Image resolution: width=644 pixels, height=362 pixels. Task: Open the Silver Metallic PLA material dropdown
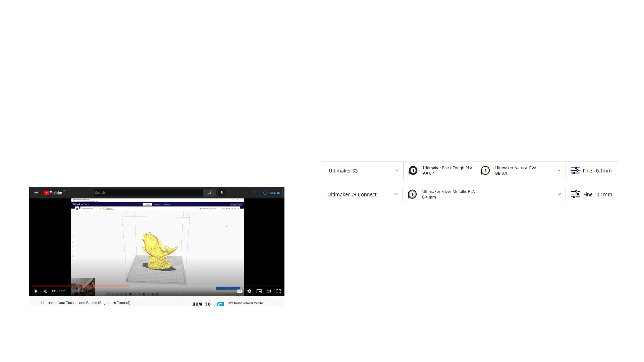(x=559, y=194)
